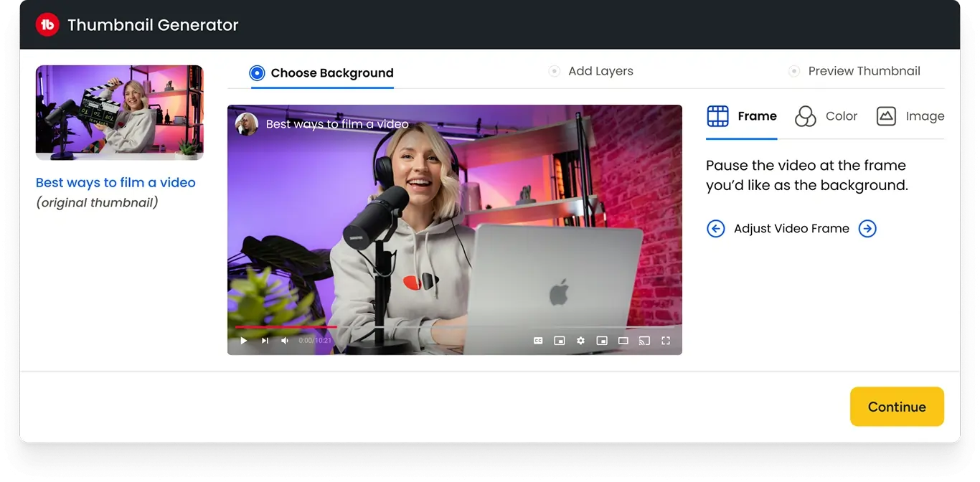The image size is (980, 482).
Task: Select the Add Layers step radio
Action: [x=552, y=71]
